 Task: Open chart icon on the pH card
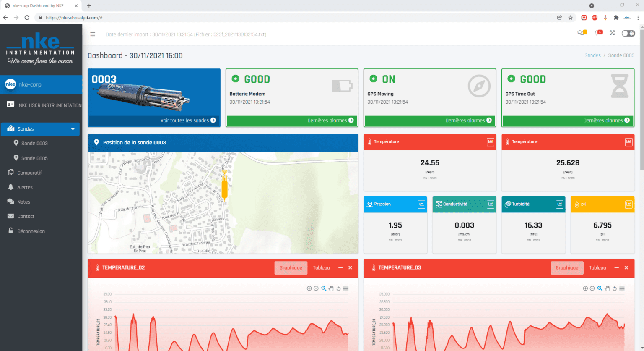628,204
